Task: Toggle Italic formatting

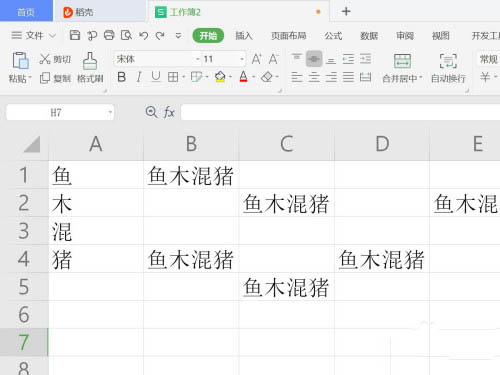Action: click(x=139, y=77)
